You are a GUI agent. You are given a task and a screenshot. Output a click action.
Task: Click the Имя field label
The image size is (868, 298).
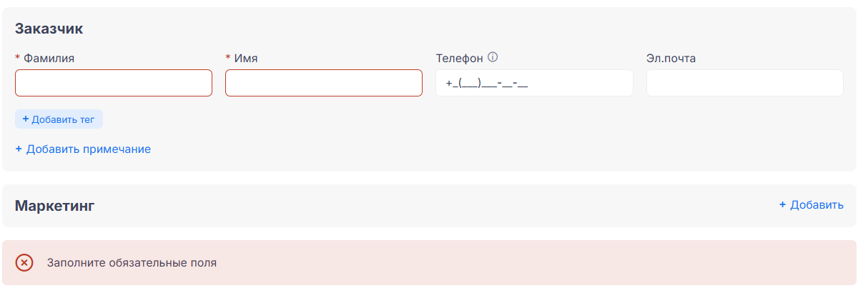click(x=246, y=59)
